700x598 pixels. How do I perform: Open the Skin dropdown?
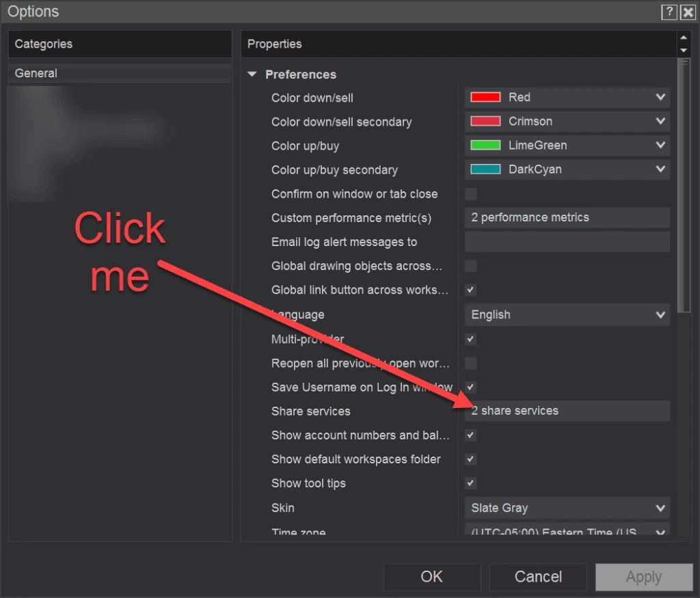coord(567,508)
